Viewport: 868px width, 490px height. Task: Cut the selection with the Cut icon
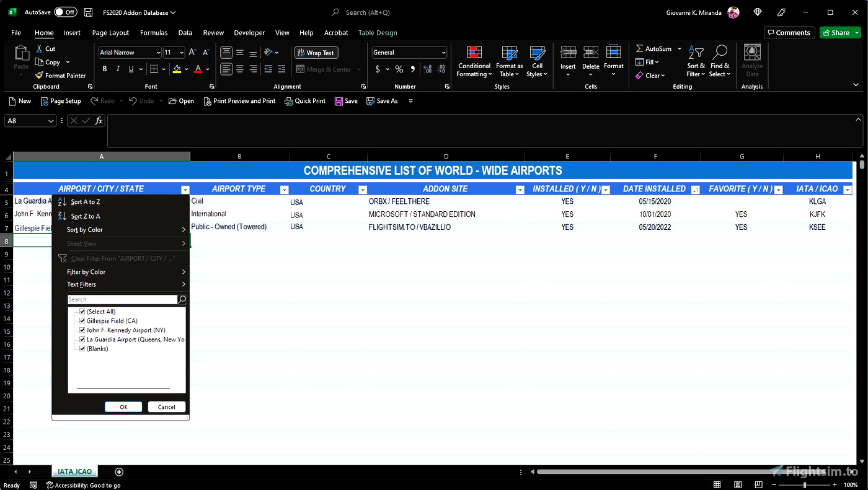point(46,49)
